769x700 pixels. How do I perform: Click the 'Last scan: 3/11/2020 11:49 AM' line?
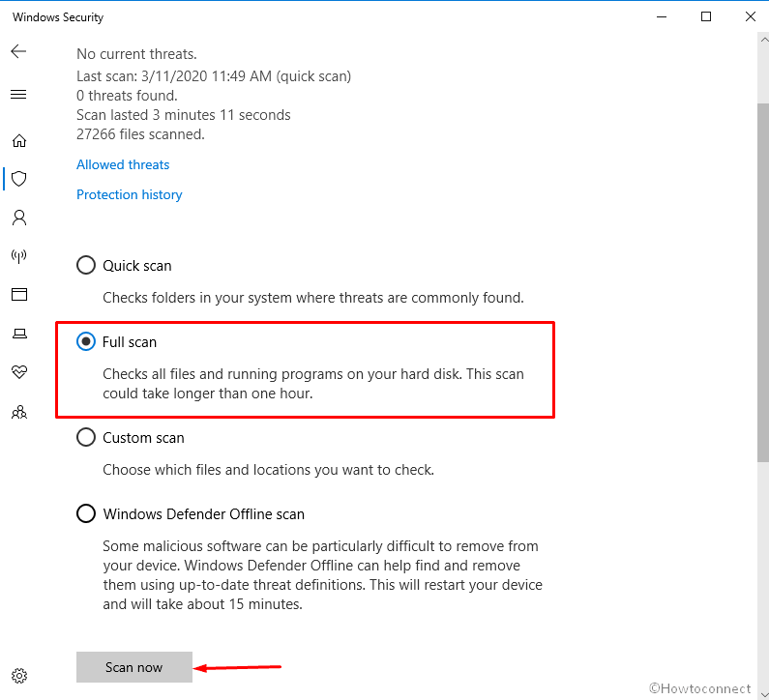[214, 76]
